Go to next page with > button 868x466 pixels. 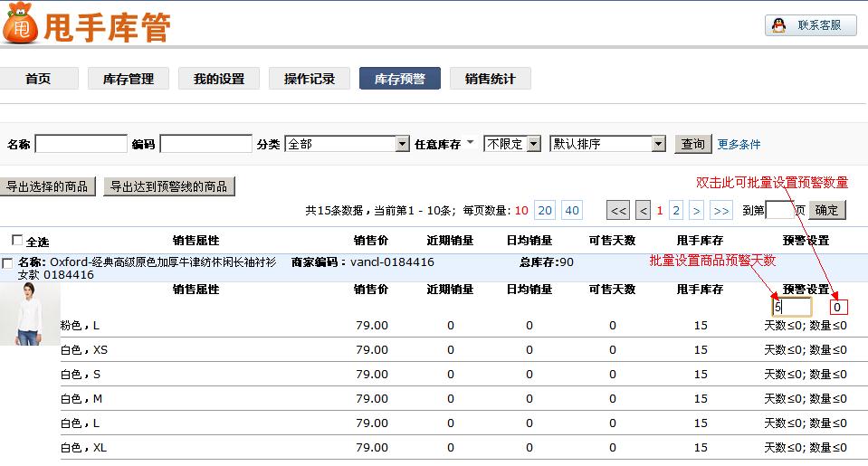pos(696,210)
